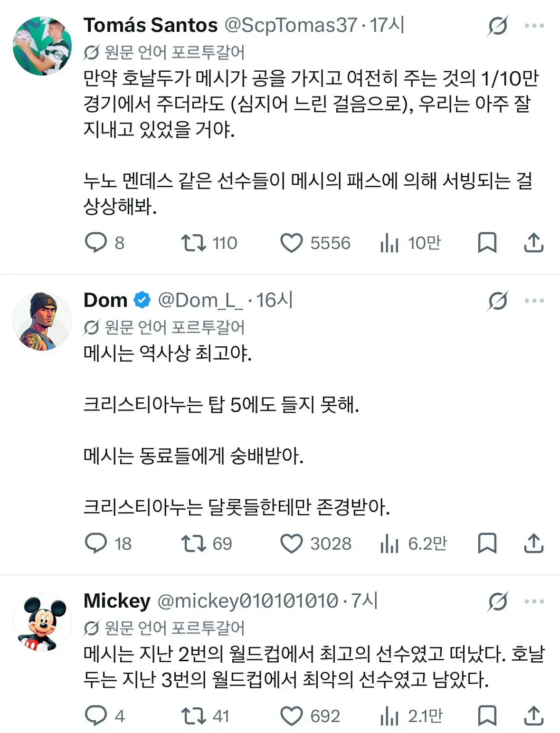Toggle translation icon on Dom's tweet
This screenshot has height=733, width=560.
click(497, 301)
